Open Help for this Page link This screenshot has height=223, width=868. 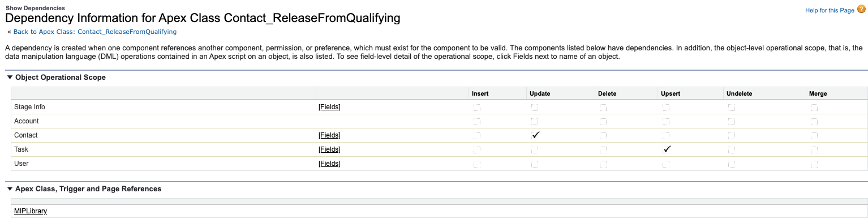(830, 10)
